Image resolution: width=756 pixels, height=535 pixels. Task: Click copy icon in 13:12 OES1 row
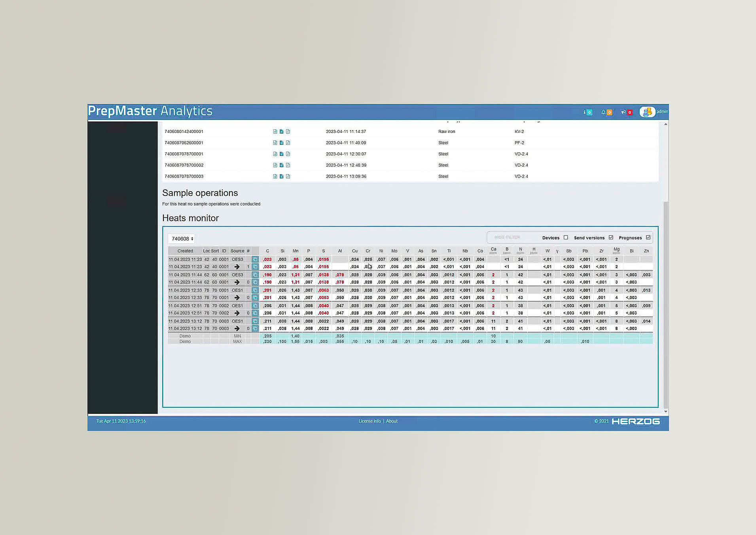(x=255, y=321)
